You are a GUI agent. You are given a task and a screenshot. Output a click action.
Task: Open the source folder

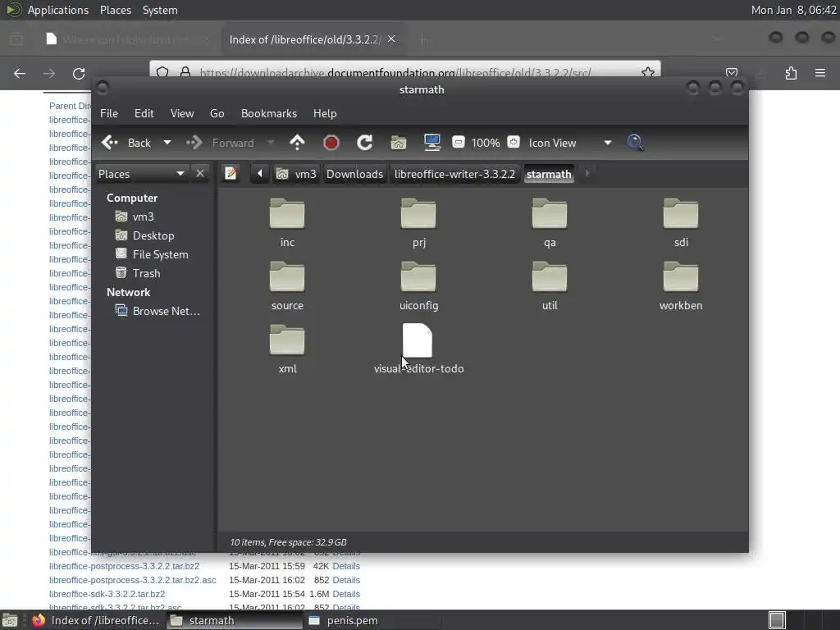[287, 286]
